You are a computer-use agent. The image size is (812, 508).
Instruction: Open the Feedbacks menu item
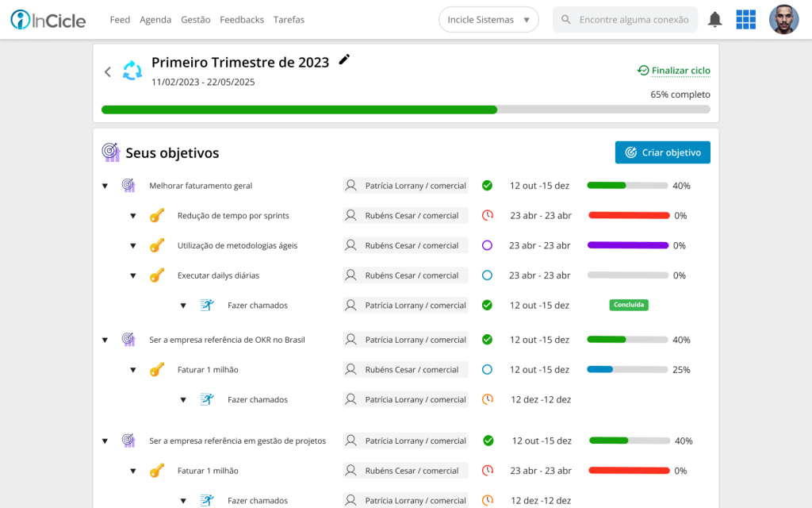pos(242,20)
